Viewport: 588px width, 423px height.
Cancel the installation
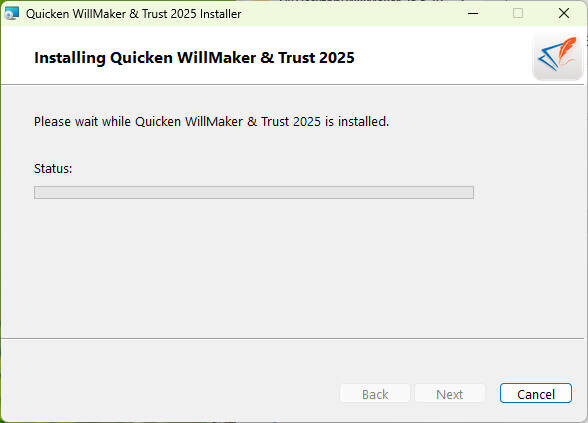point(536,393)
